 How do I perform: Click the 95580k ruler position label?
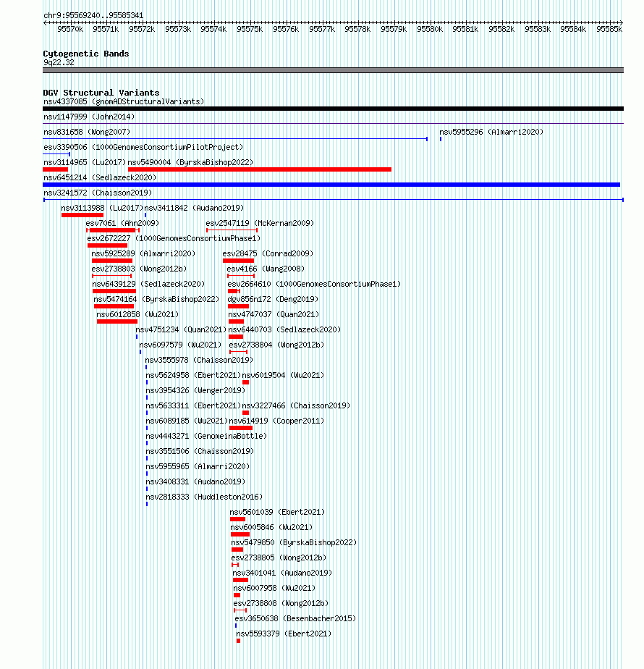430,30
